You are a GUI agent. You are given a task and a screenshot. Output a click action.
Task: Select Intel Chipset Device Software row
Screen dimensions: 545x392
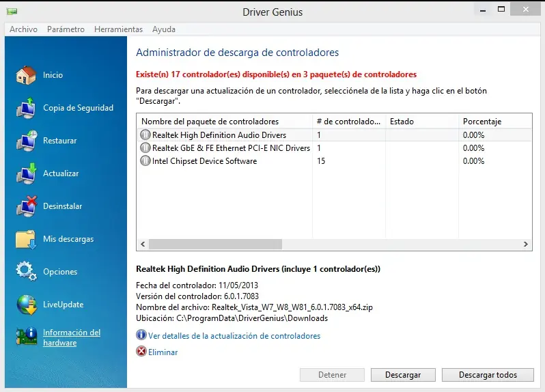tap(334, 161)
